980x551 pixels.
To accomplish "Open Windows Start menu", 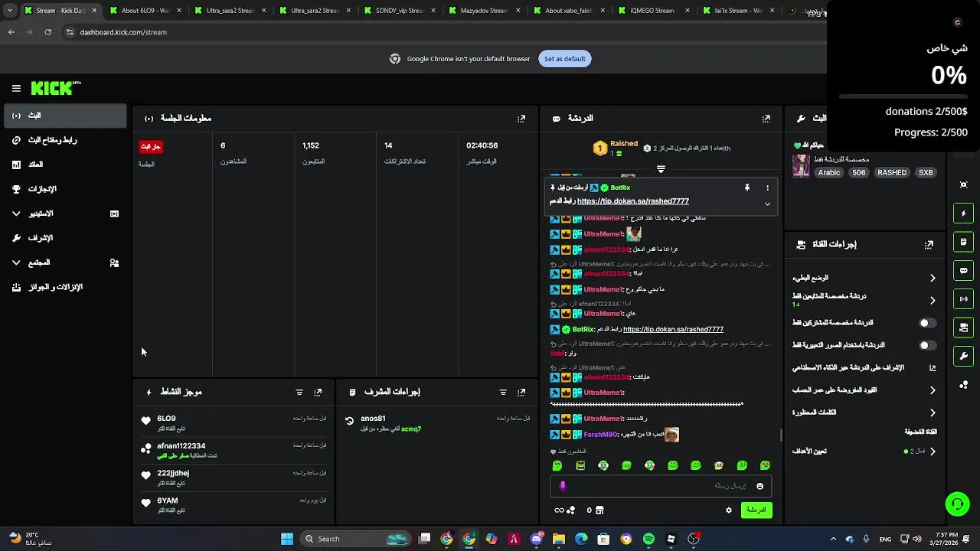I will coord(287,539).
